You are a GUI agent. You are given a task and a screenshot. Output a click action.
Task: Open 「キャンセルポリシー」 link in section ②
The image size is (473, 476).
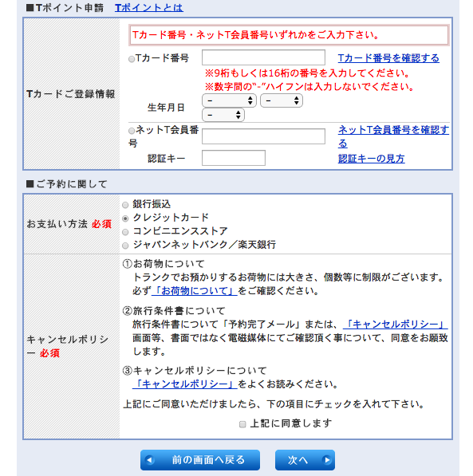coord(395,325)
